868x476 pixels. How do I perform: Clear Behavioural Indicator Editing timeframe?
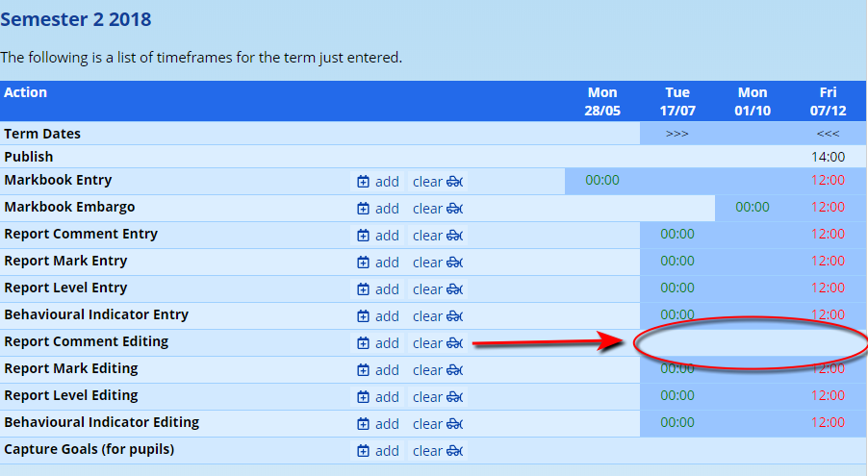438,424
